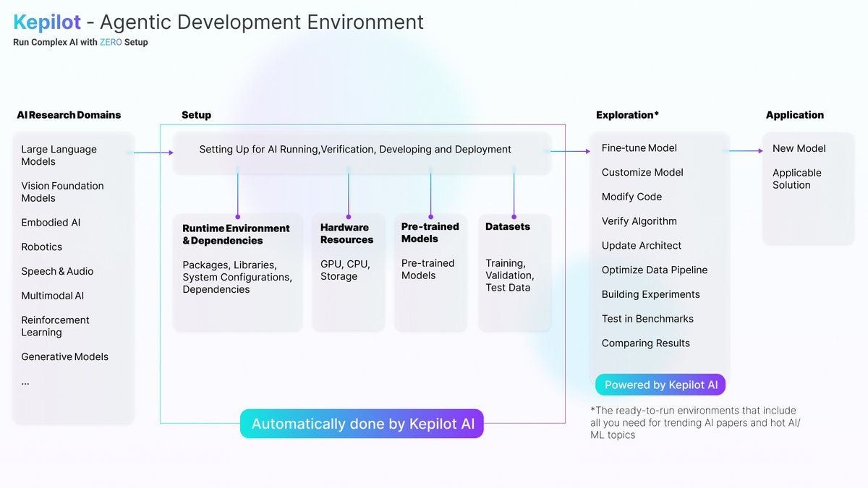Click 'Modify Code' item

631,197
